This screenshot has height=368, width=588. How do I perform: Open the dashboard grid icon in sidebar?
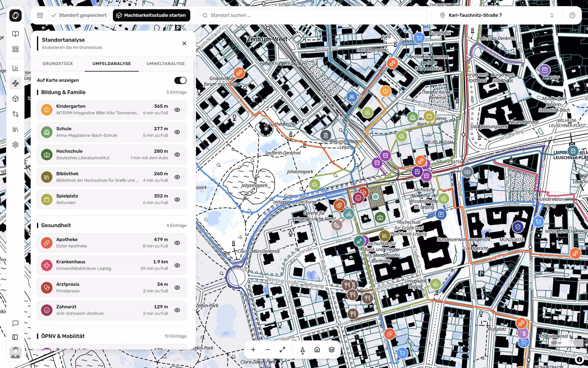coord(15,49)
